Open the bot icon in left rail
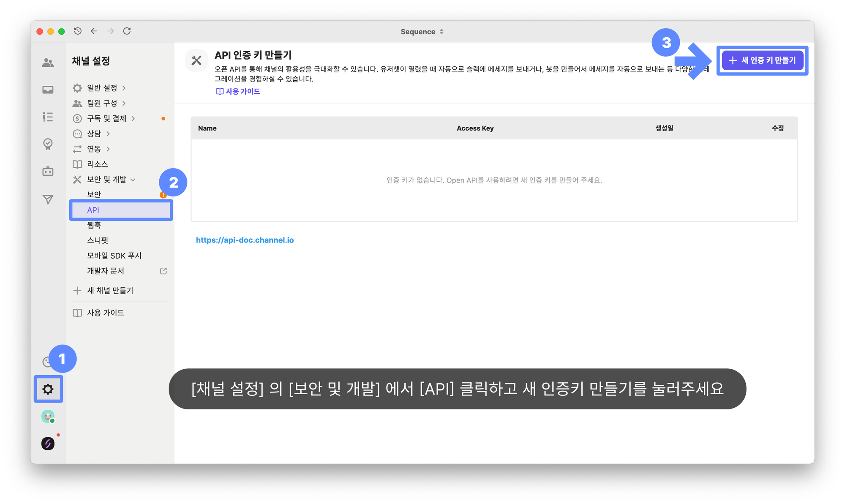845x504 pixels. click(x=48, y=171)
